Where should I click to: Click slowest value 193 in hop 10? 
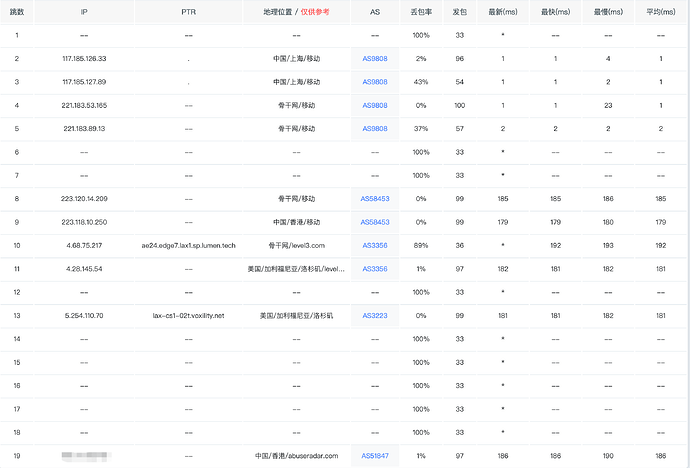click(608, 245)
